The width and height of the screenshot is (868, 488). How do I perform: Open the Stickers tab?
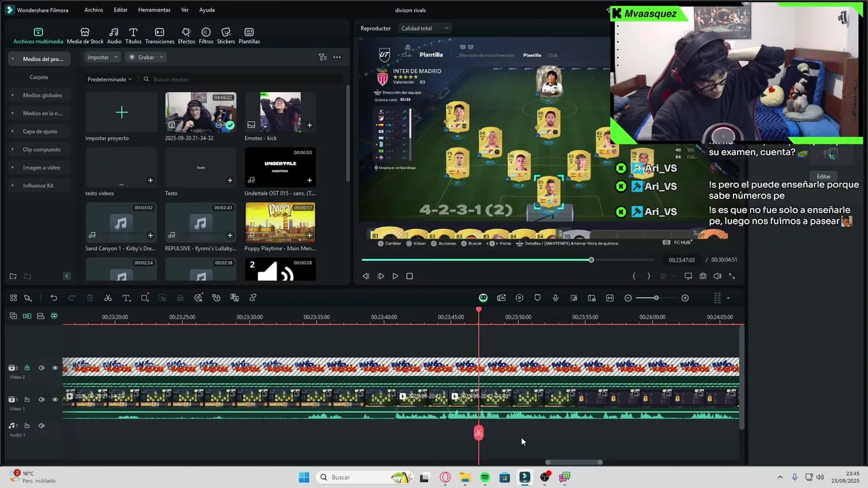[x=226, y=36]
